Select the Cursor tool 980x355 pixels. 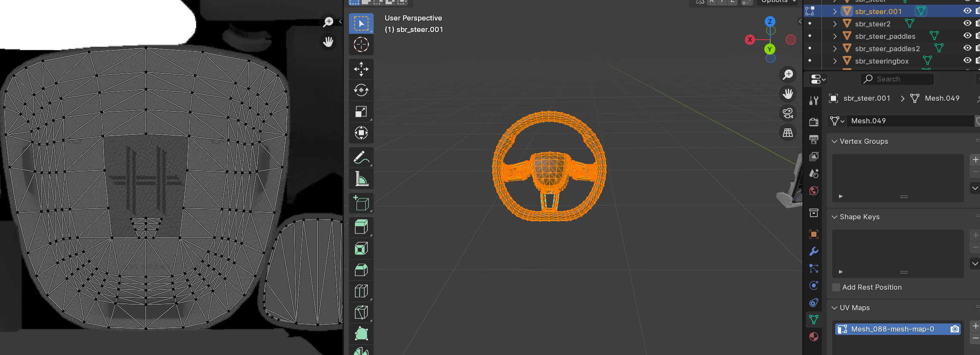[x=361, y=44]
